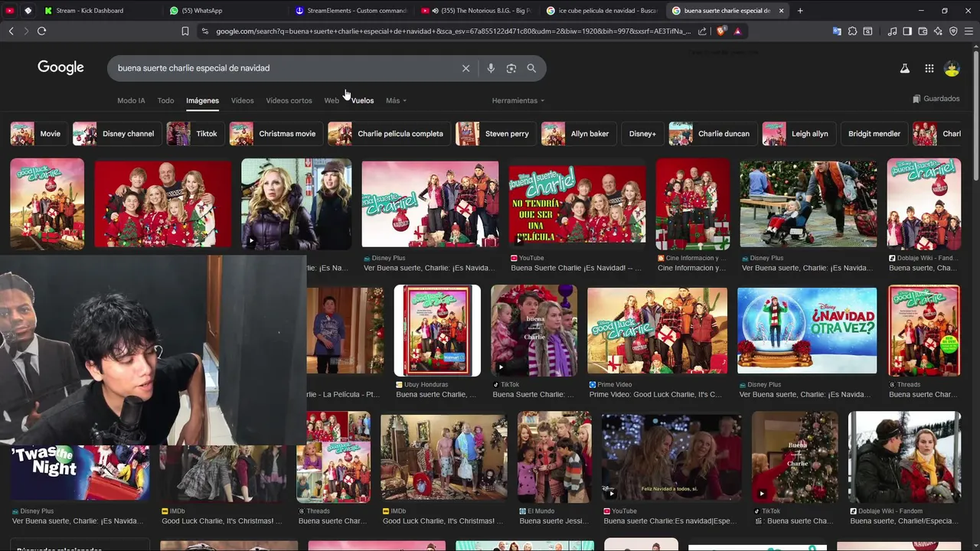Filter by the Disney+ chip
The width and height of the screenshot is (980, 551).
642,133
